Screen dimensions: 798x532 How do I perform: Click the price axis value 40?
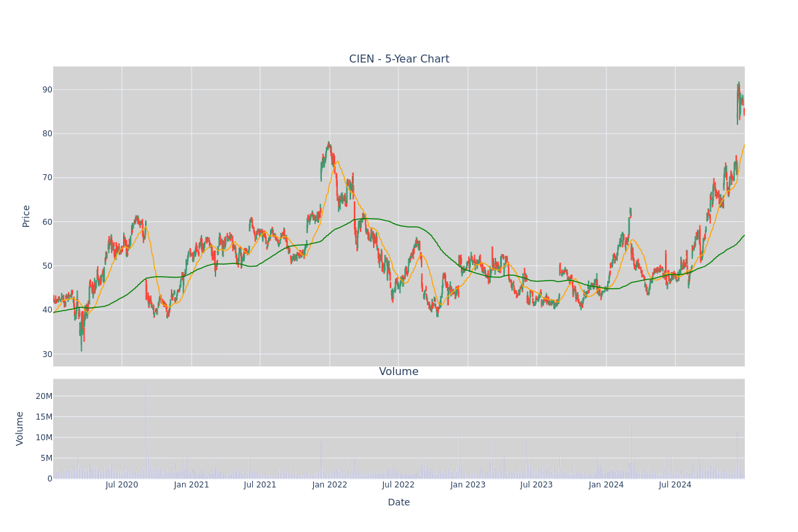tap(47, 310)
